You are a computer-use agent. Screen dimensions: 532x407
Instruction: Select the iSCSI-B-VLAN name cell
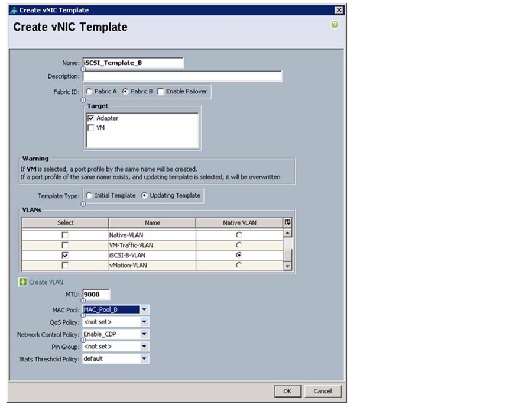(153, 256)
